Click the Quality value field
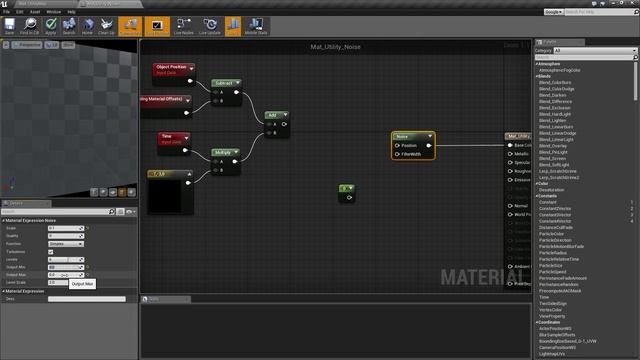The height and width of the screenshot is (360, 640). 66,236
